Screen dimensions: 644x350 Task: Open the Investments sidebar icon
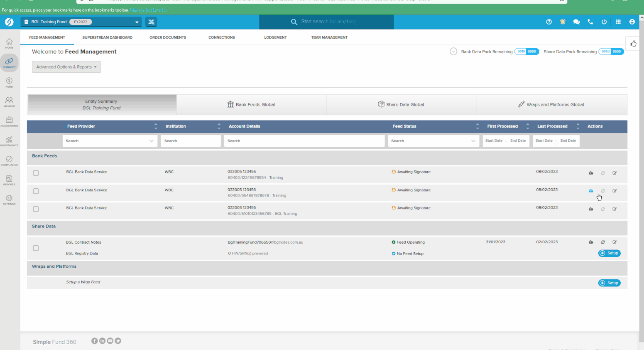click(9, 141)
